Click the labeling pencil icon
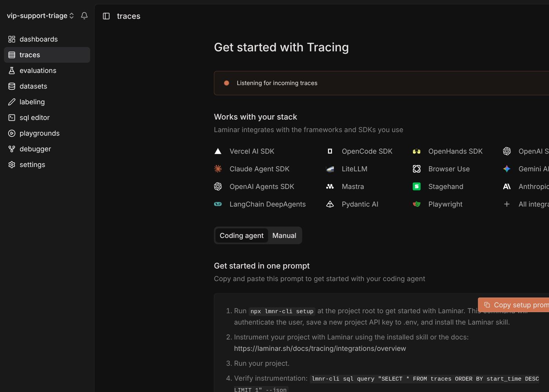Screen dimensions: 549x392 [x=12, y=102]
